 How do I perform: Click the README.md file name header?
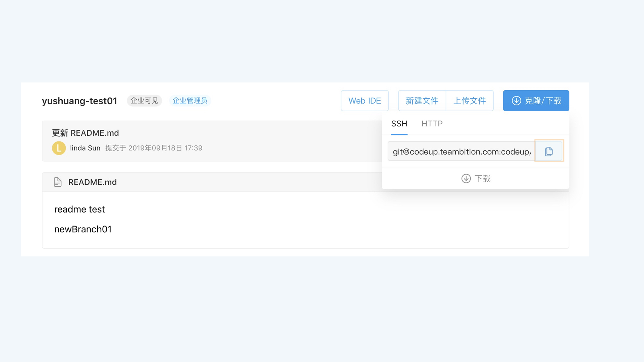point(93,182)
